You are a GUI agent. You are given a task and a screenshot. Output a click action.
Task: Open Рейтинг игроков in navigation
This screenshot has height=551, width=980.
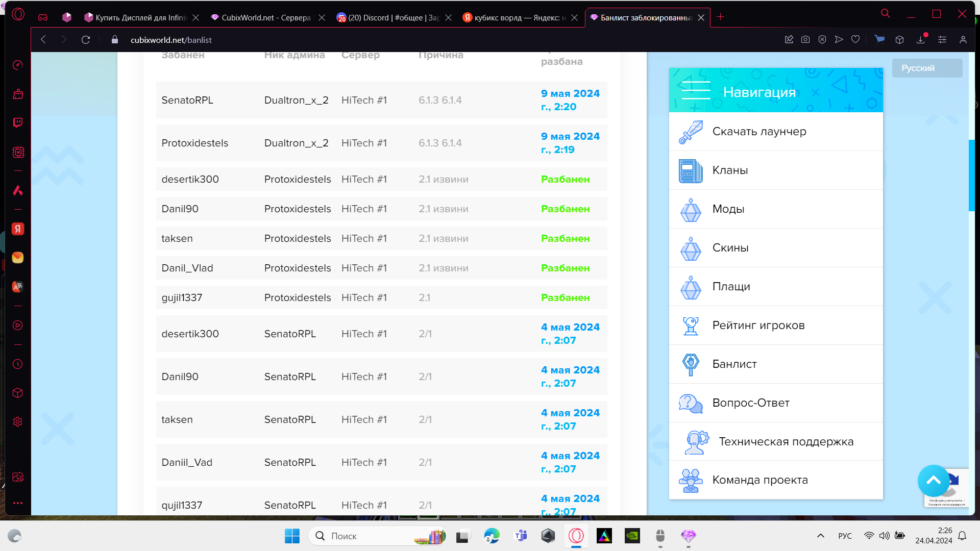click(x=758, y=325)
